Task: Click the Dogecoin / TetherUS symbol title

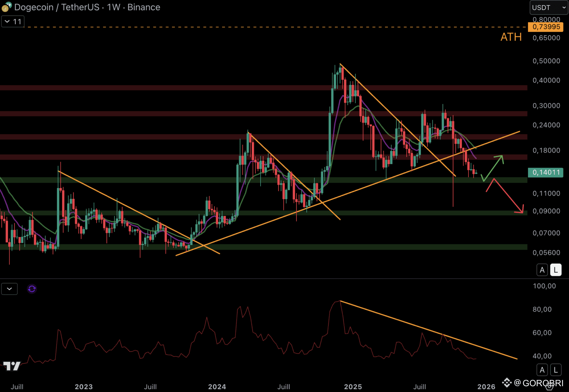Action: pos(57,7)
